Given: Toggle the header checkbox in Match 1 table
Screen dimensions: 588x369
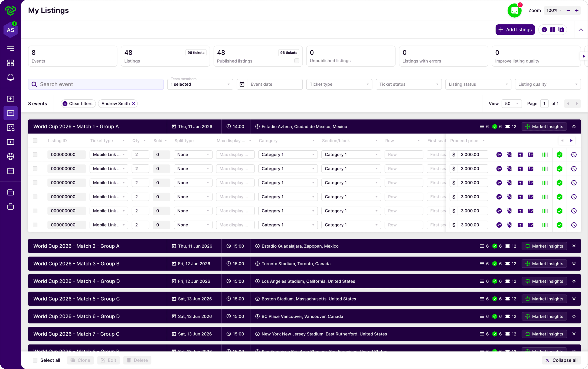Looking at the screenshot, I should 35,141.
